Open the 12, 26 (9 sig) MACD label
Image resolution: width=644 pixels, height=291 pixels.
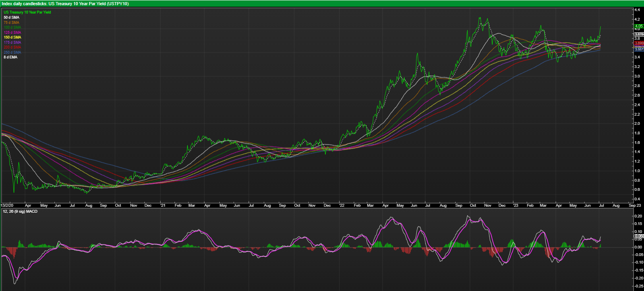(20, 211)
